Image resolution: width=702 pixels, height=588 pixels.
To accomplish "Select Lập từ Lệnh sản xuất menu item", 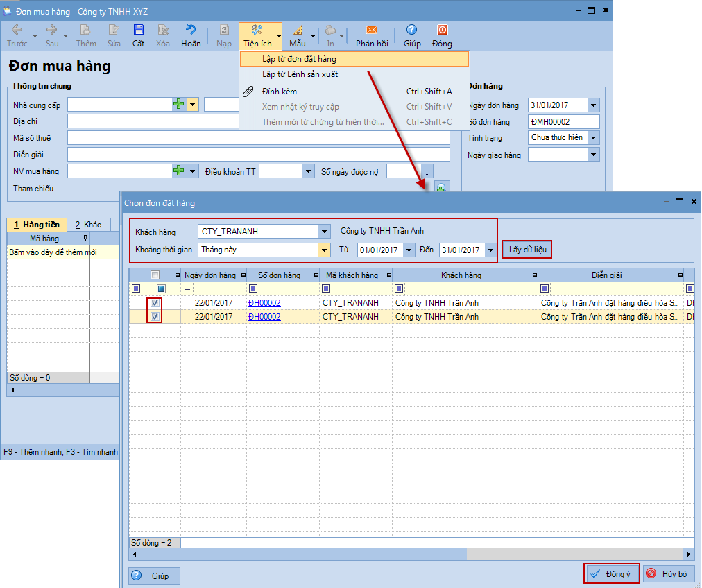I will click(x=300, y=74).
